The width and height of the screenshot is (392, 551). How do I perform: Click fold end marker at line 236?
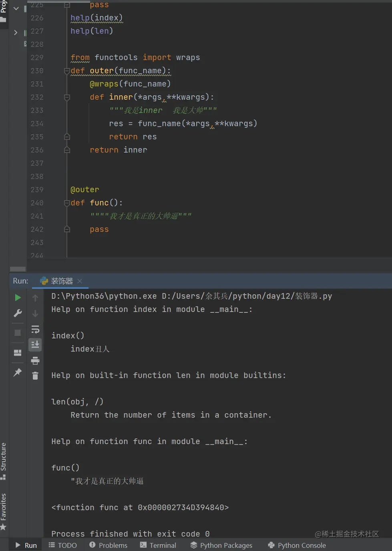tap(67, 150)
